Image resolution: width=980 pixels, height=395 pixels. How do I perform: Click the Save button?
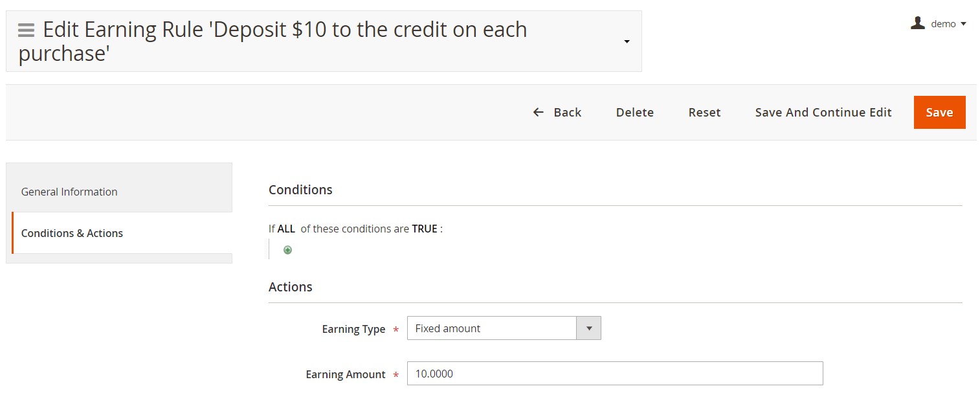pyautogui.click(x=939, y=112)
